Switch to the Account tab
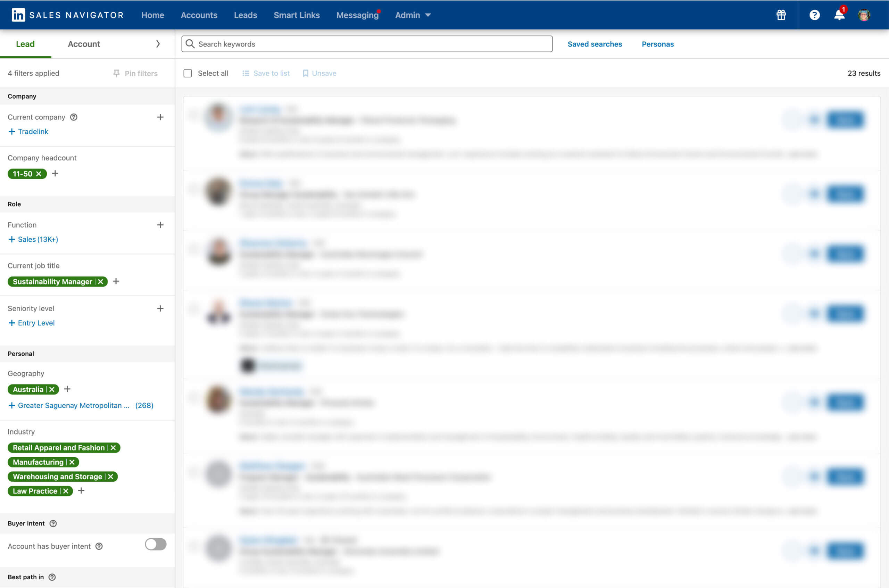 pyautogui.click(x=84, y=44)
